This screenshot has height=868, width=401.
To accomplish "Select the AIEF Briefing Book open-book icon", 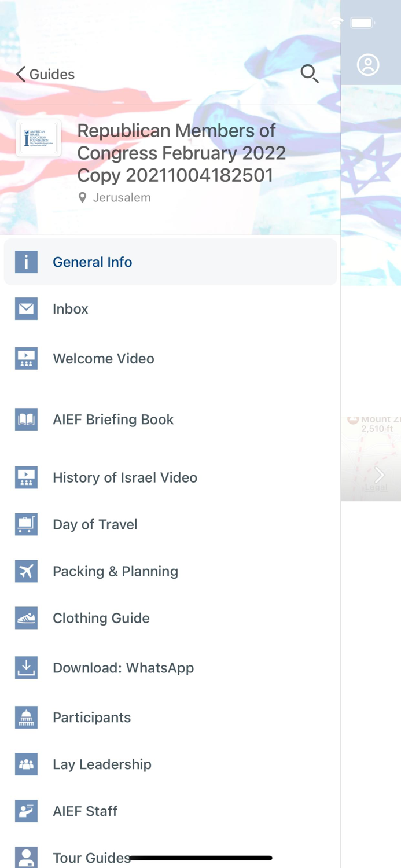I will coord(26,419).
